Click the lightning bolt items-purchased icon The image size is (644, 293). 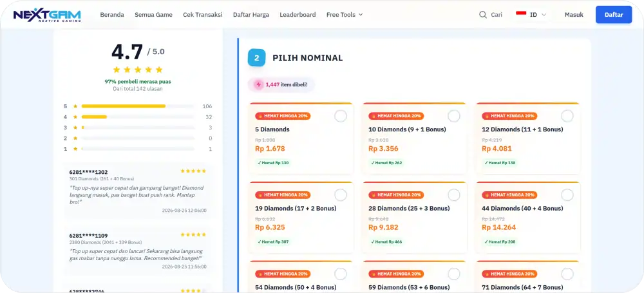[258, 84]
